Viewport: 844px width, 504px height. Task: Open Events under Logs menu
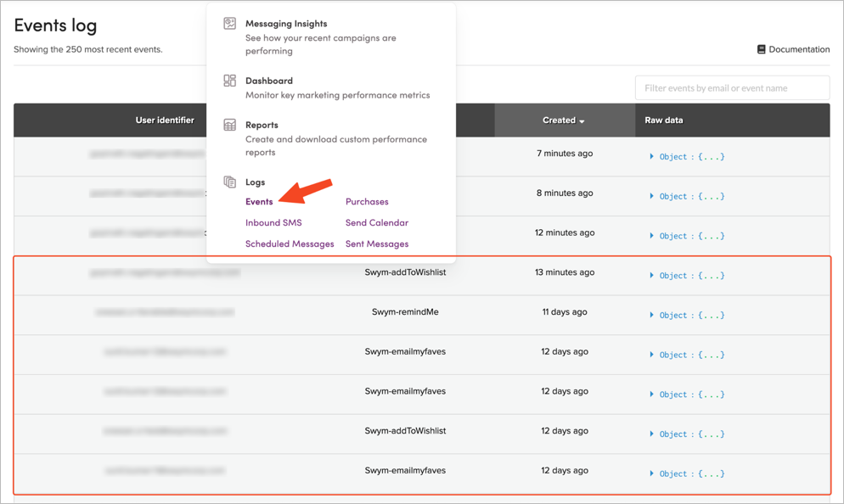[x=259, y=202]
